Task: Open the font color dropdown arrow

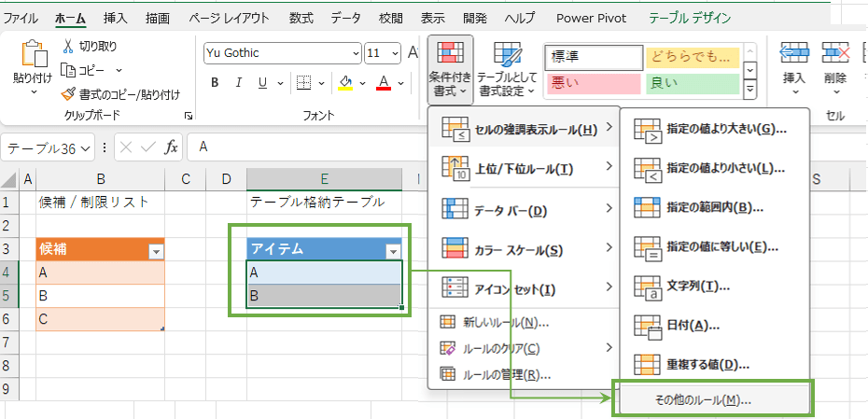Action: [x=400, y=84]
